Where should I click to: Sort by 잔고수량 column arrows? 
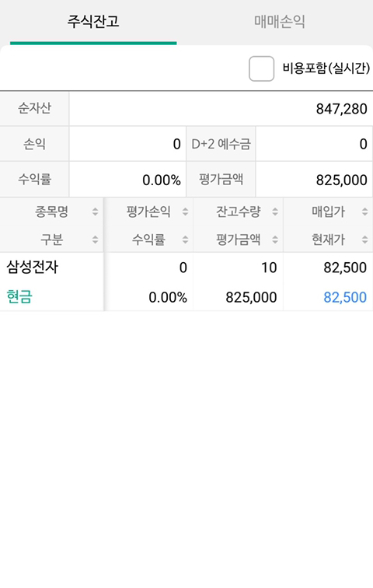point(275,212)
